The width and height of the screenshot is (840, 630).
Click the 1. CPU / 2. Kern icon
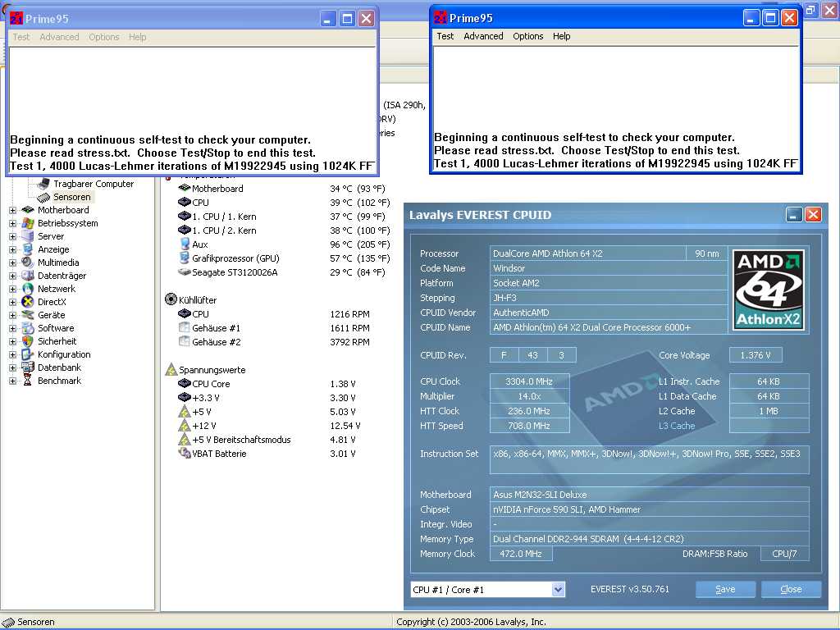tap(185, 230)
